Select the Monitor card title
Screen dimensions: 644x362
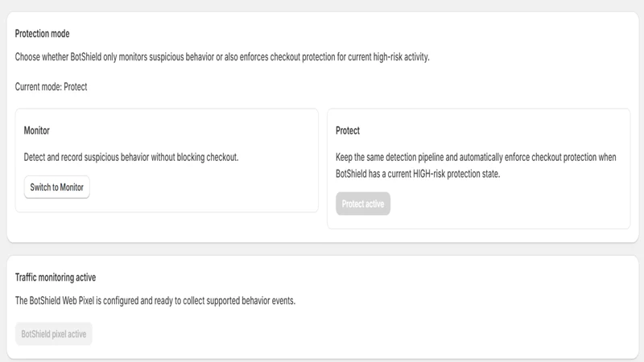coord(36,130)
